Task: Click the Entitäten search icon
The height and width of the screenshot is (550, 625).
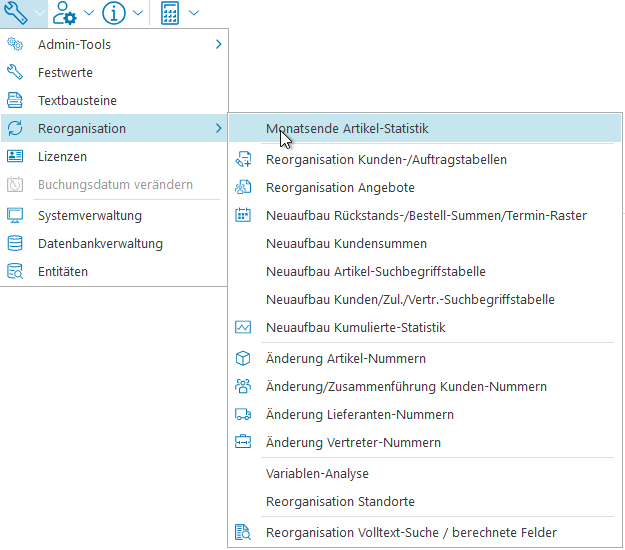Action: 15,271
